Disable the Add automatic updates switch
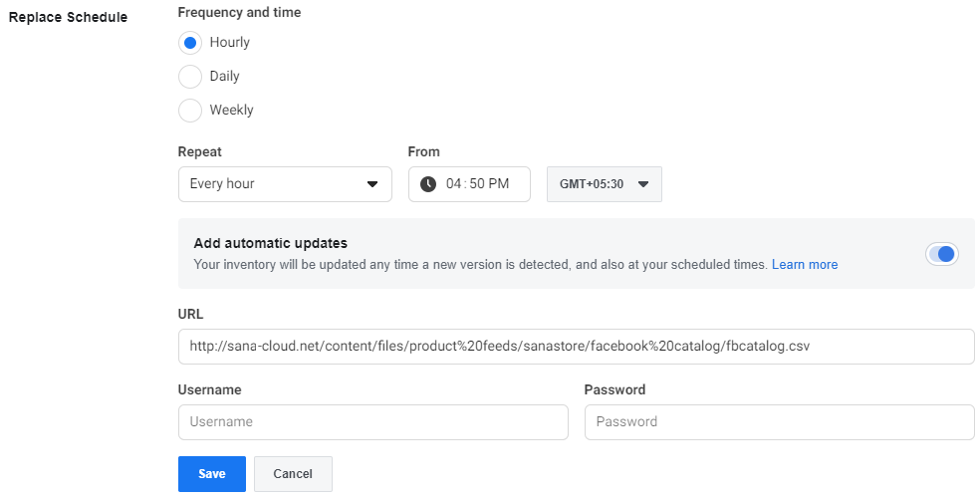Screen dimensions: 980x498 point(942,254)
